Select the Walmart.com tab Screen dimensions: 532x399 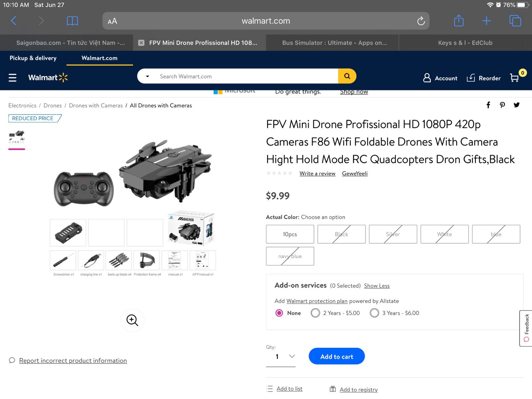[99, 58]
